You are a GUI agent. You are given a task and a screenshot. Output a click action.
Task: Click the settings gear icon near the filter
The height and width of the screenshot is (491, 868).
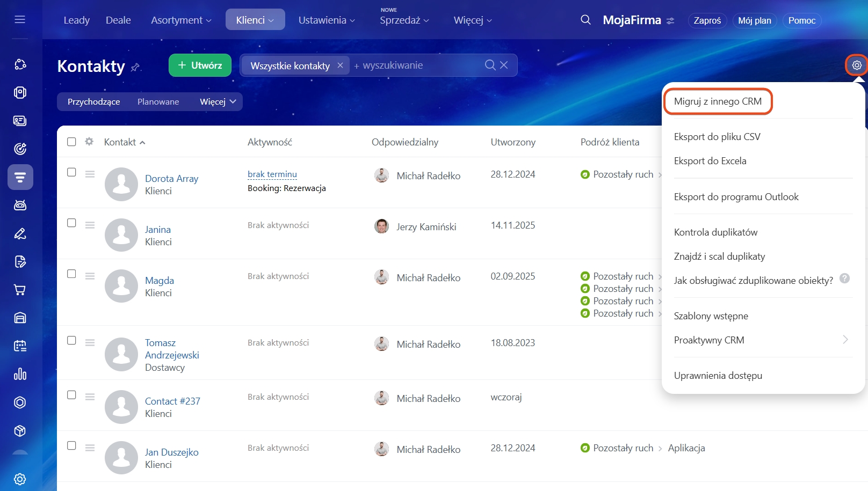pyautogui.click(x=856, y=65)
